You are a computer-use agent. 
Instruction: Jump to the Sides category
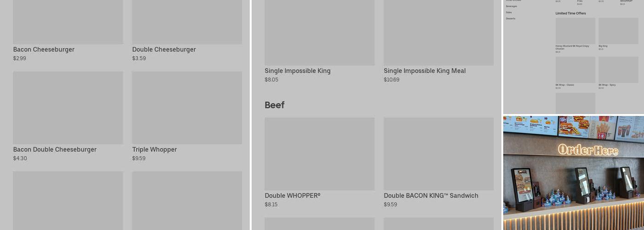coord(509,12)
